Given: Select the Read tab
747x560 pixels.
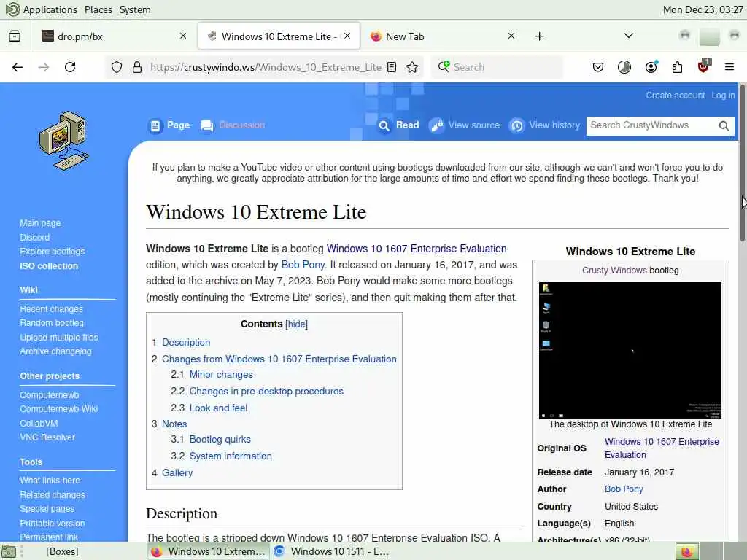Looking at the screenshot, I should [x=399, y=125].
